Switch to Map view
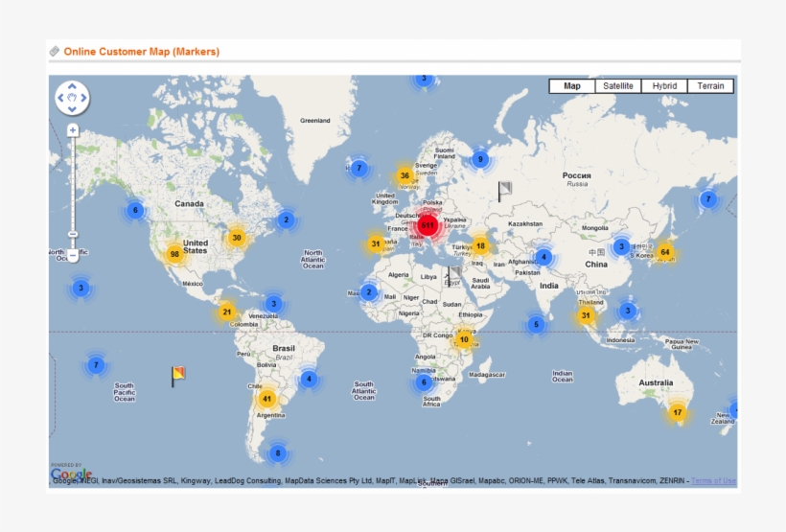Image resolution: width=786 pixels, height=532 pixels. [572, 86]
